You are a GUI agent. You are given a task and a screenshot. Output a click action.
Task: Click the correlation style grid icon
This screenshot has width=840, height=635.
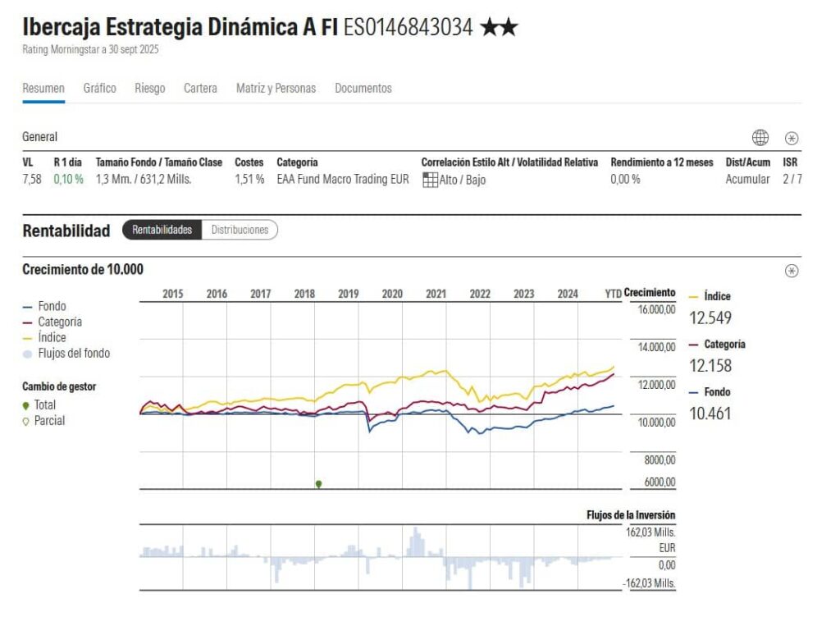pyautogui.click(x=430, y=180)
